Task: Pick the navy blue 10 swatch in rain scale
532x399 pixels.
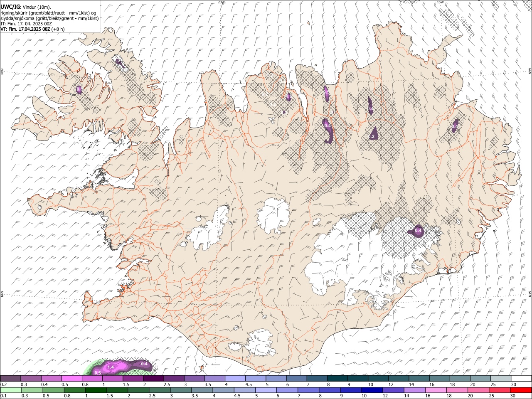Action: [x=372, y=390]
